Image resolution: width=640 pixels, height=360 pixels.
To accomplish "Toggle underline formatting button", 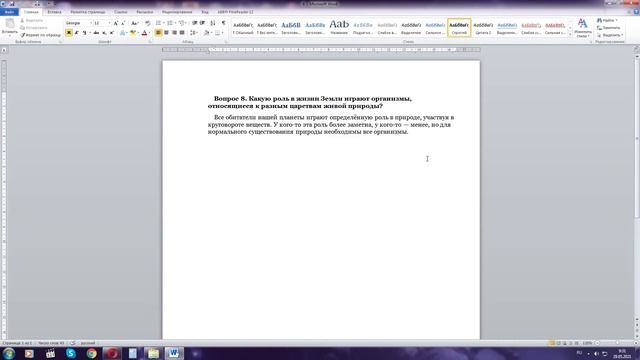I will (84, 33).
